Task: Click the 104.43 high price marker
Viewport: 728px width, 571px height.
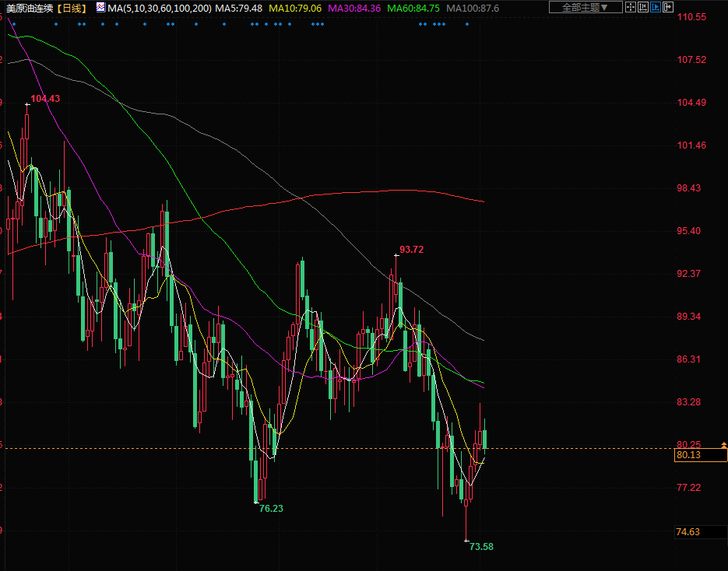Action: point(45,99)
